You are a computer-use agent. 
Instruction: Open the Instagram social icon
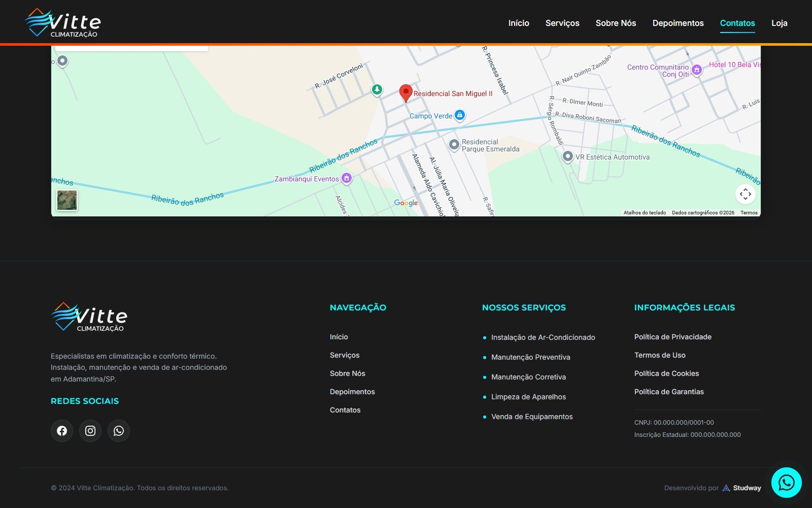90,431
